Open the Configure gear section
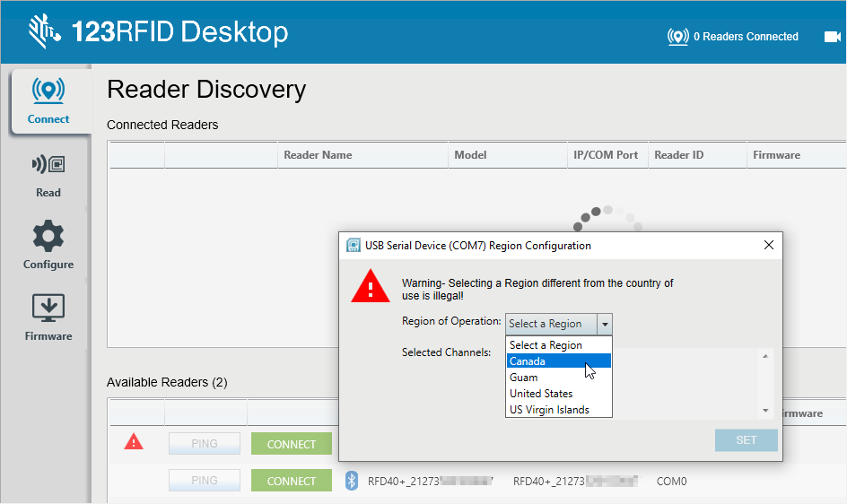The width and height of the screenshot is (847, 504). coord(48,246)
